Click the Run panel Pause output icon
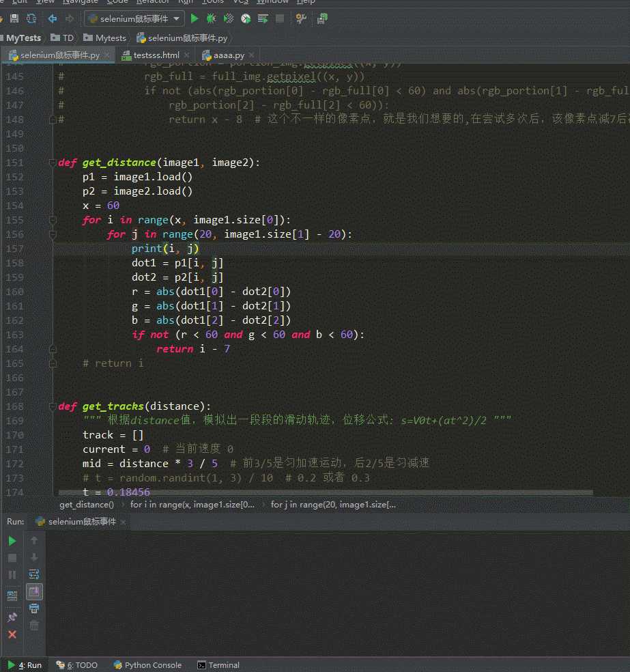 coord(12,575)
